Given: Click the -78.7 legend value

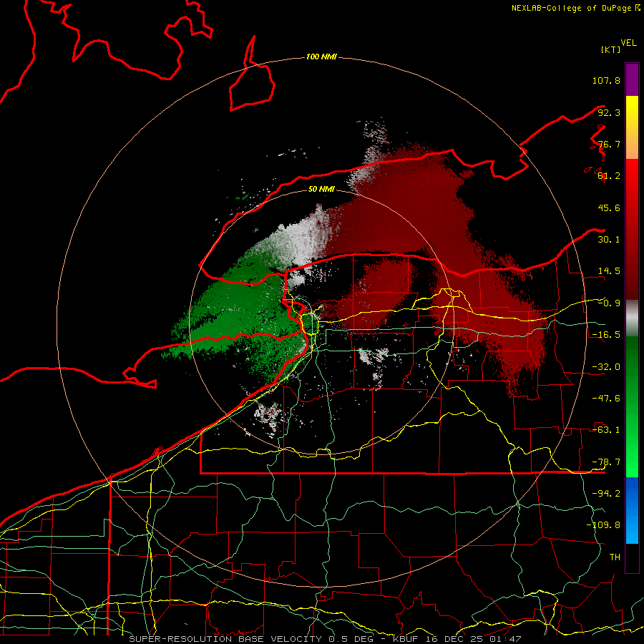Looking at the screenshot, I should point(606,462).
